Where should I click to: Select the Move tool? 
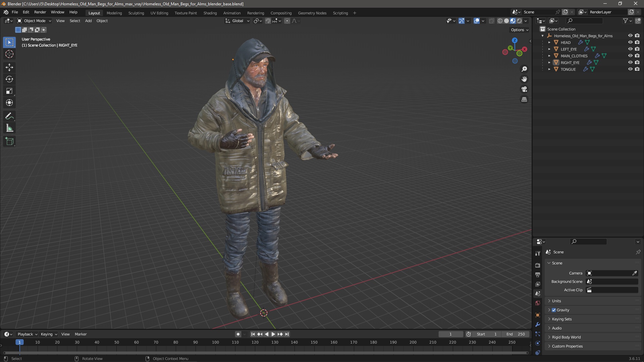tap(9, 67)
